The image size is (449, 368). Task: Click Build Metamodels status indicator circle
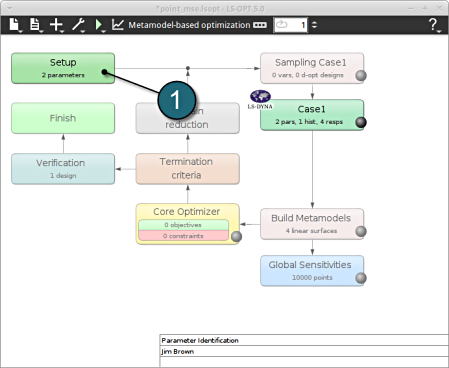tap(361, 231)
